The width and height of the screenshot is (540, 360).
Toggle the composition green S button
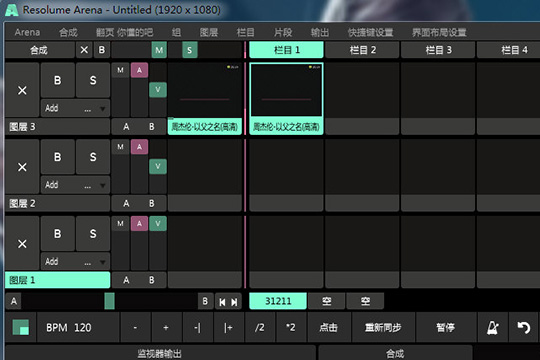click(189, 50)
